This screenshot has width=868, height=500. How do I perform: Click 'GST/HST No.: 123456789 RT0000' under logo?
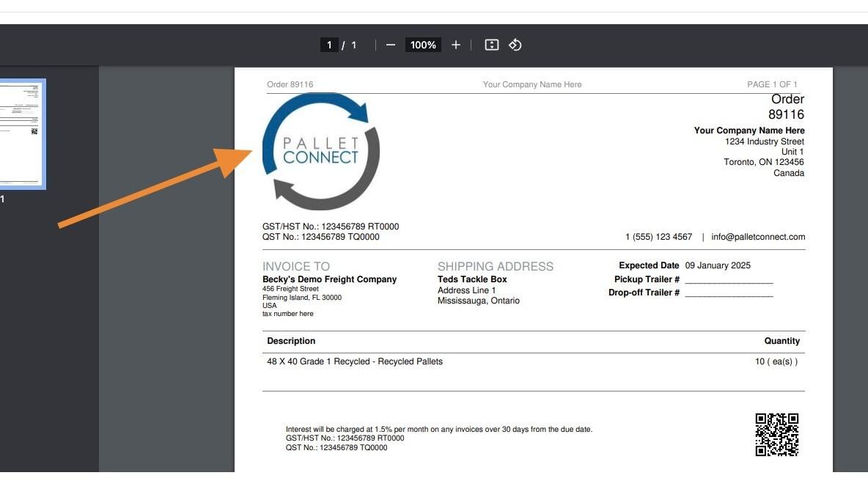(331, 227)
